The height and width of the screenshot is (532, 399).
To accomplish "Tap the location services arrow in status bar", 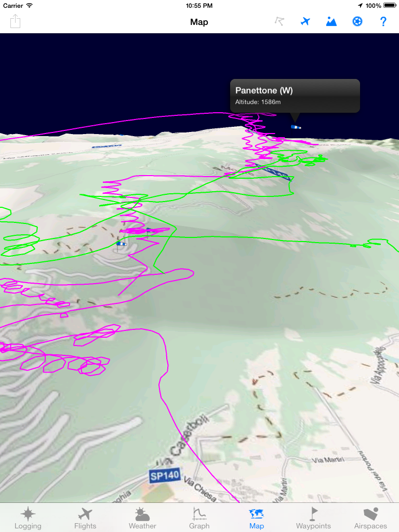I will (360, 5).
